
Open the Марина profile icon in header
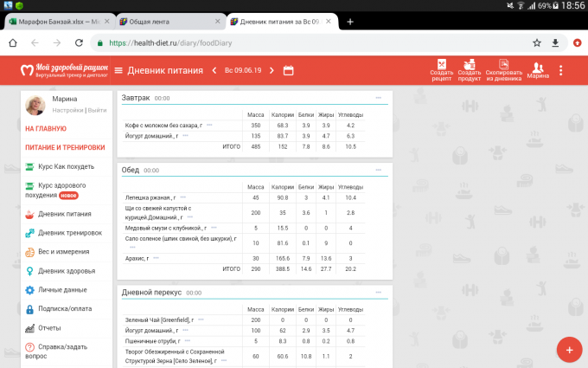[x=538, y=68]
